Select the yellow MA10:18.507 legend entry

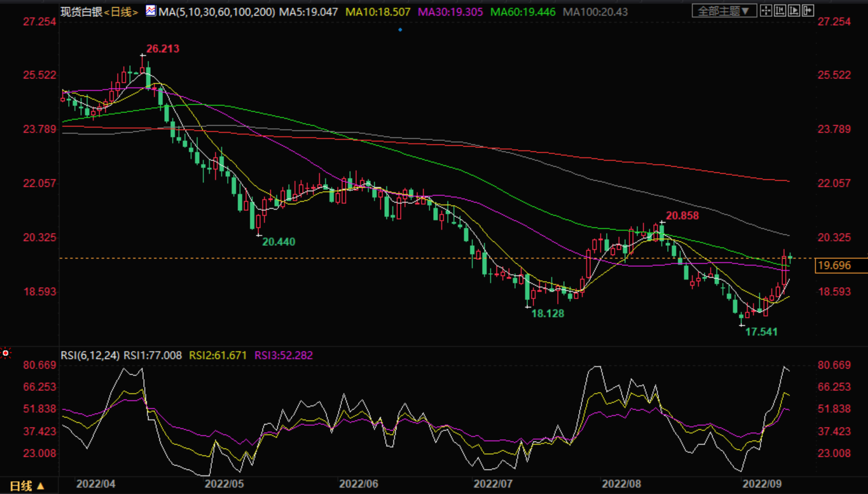pos(378,12)
